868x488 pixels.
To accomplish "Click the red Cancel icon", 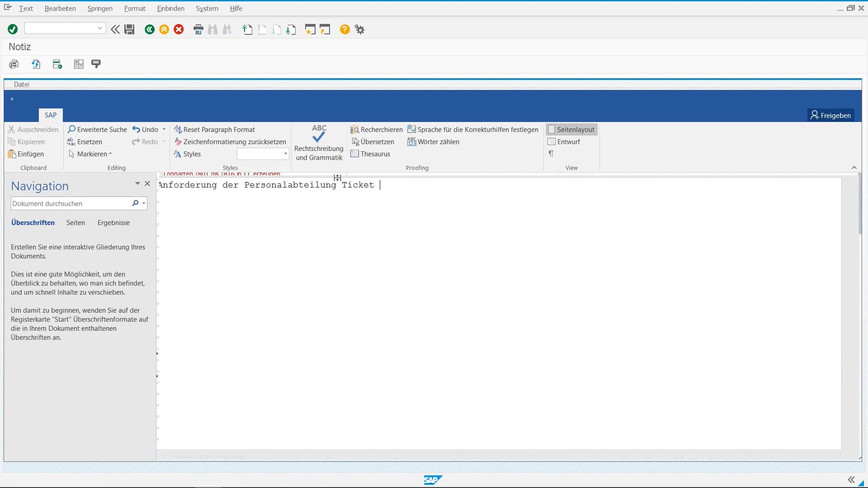I will click(179, 29).
